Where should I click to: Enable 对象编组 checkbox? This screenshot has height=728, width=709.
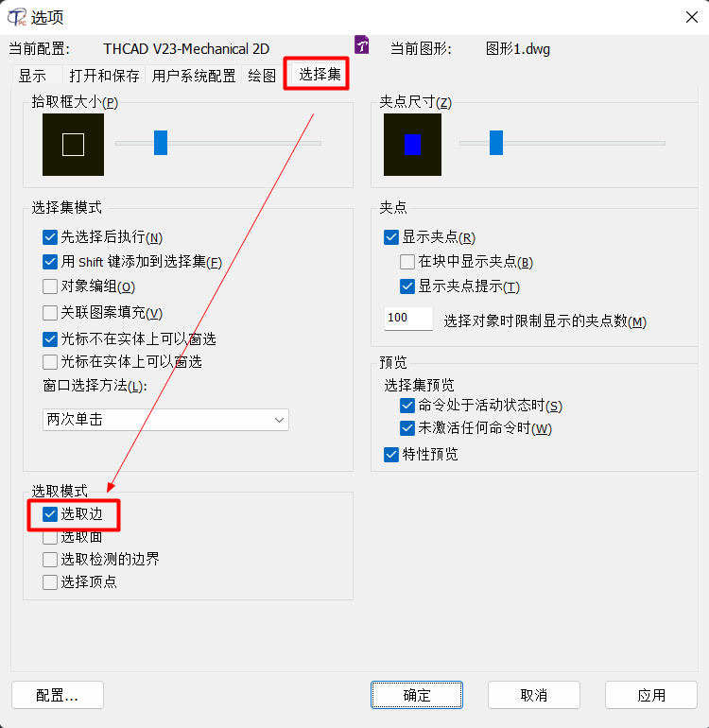(x=50, y=286)
